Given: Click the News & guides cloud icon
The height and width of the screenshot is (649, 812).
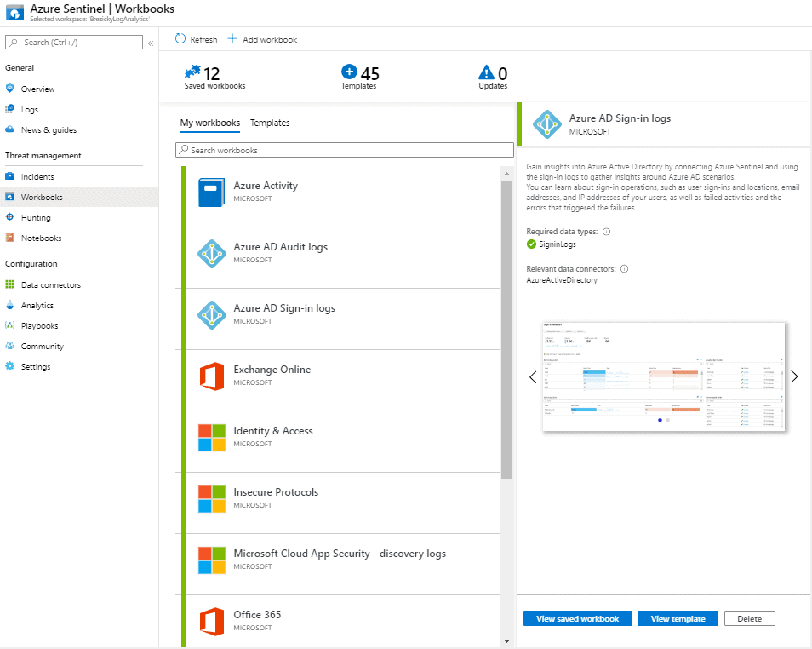Looking at the screenshot, I should coord(10,129).
